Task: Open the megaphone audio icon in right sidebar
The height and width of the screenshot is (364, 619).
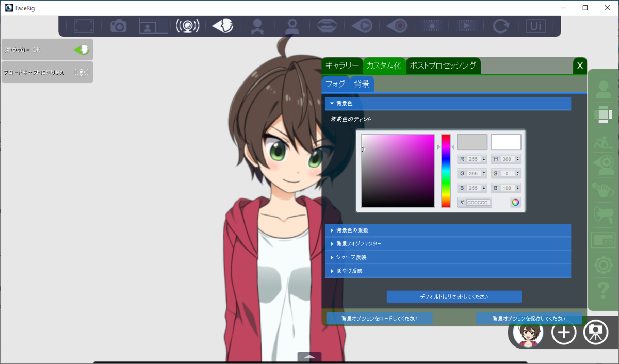Action: 603,215
